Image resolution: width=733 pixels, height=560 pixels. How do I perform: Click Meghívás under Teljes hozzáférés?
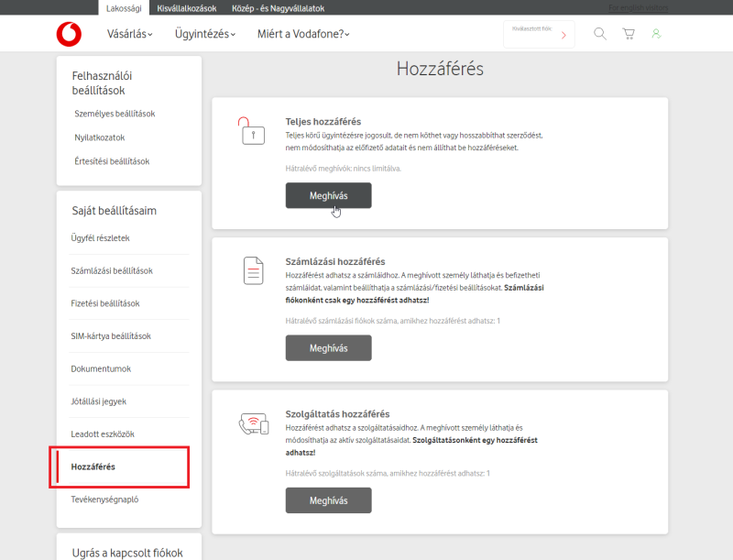[x=329, y=195]
